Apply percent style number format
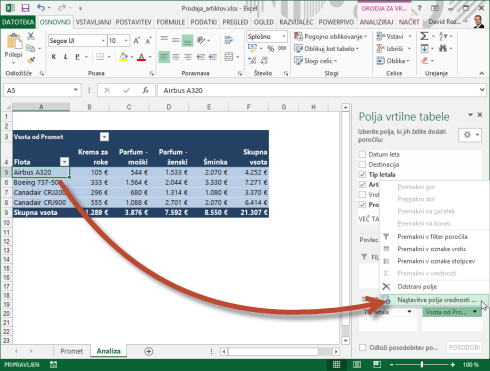This screenshot has height=371, width=490. coord(270,49)
